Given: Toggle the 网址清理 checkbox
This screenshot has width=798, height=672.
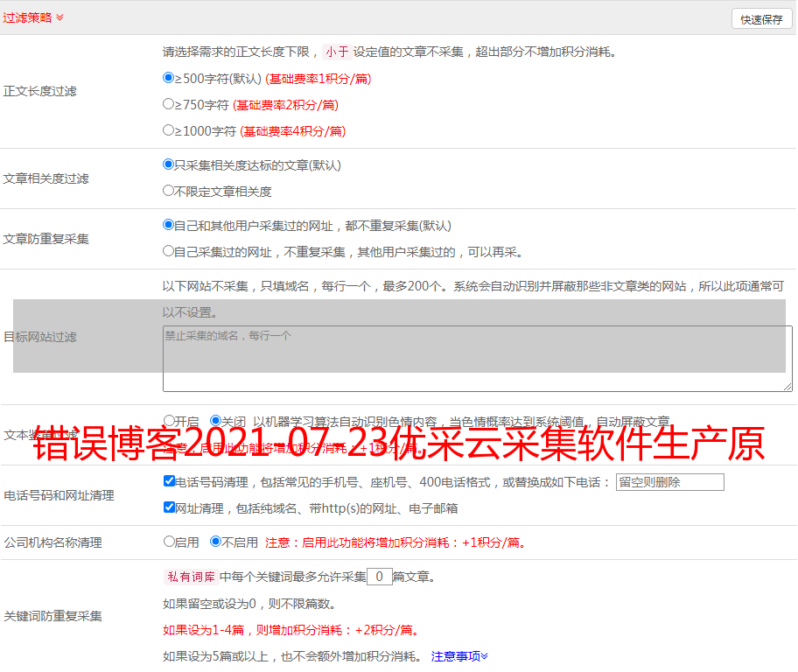Looking at the screenshot, I should click(x=169, y=507).
